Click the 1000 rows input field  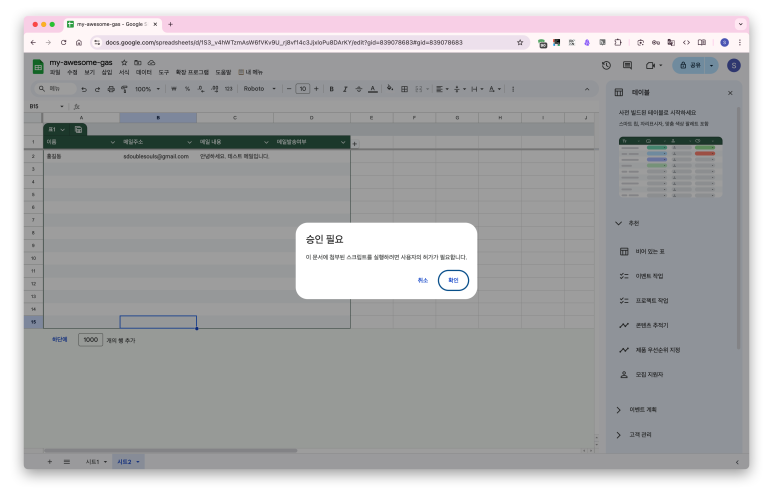(x=91, y=340)
